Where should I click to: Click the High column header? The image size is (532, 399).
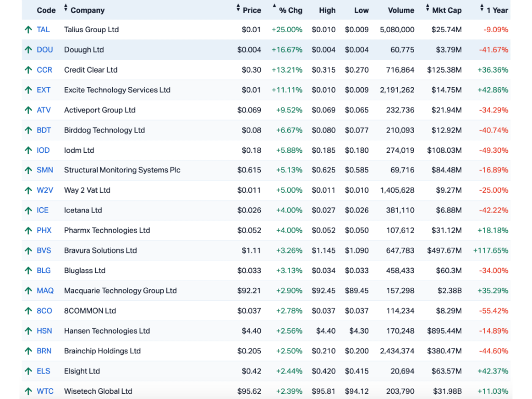tap(327, 10)
